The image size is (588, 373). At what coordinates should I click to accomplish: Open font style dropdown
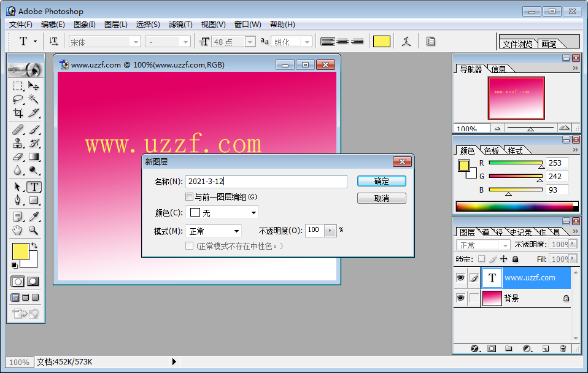click(x=185, y=42)
